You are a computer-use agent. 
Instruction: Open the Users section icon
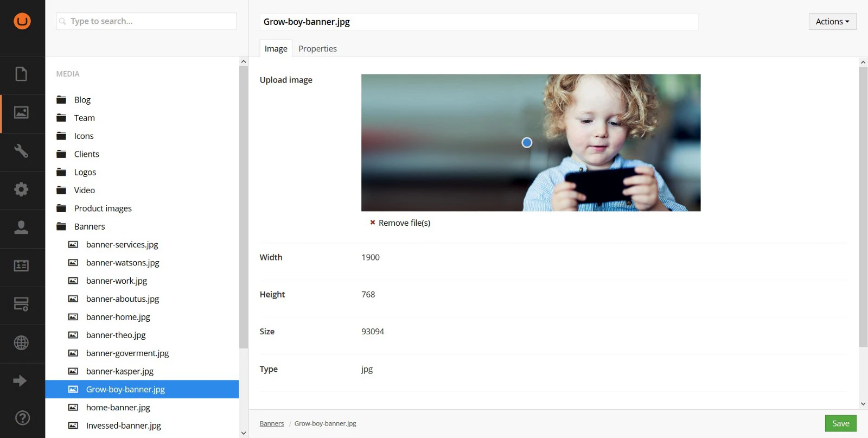tap(21, 227)
